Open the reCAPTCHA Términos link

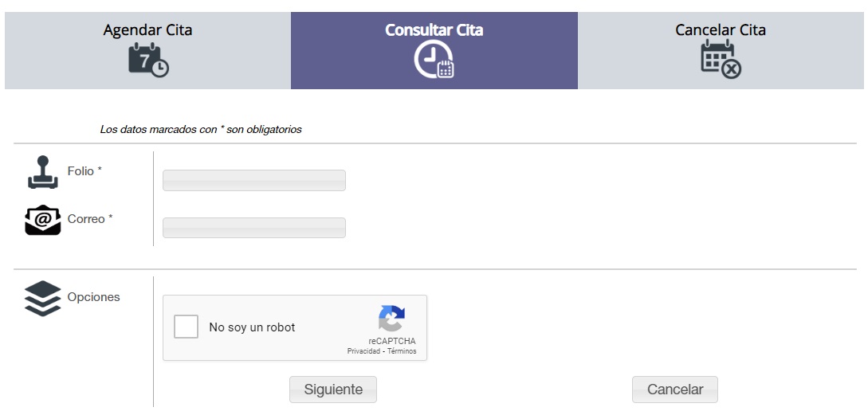[x=402, y=351]
